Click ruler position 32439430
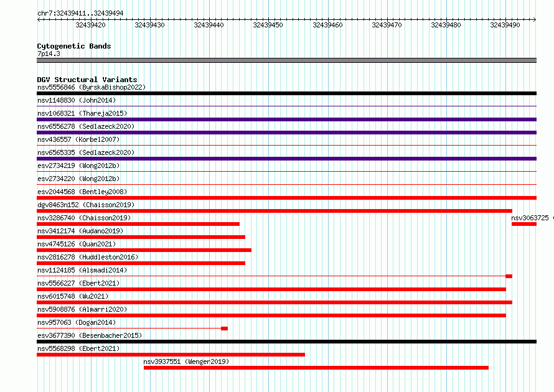Viewport: 554px width, 392px height. [x=150, y=25]
